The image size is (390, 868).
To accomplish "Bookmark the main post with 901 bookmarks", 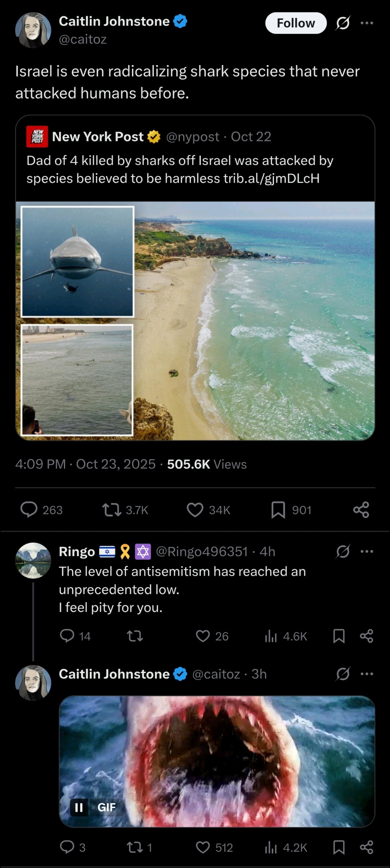I will pos(278,510).
